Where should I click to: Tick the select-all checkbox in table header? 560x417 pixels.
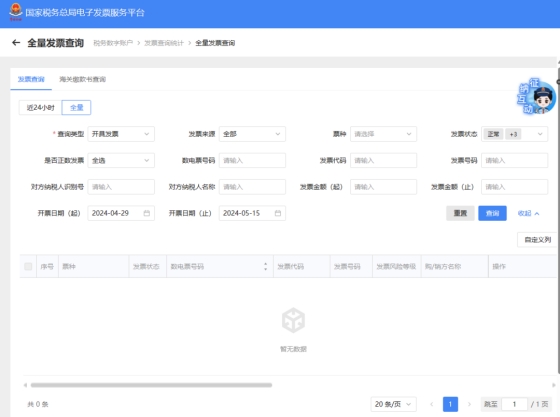pyautogui.click(x=28, y=266)
